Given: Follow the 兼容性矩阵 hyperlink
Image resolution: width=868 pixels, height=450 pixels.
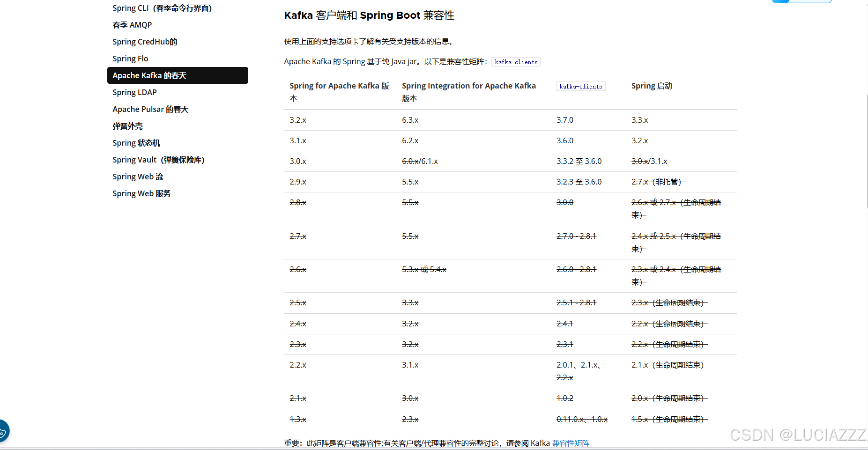Looking at the screenshot, I should point(571,443).
